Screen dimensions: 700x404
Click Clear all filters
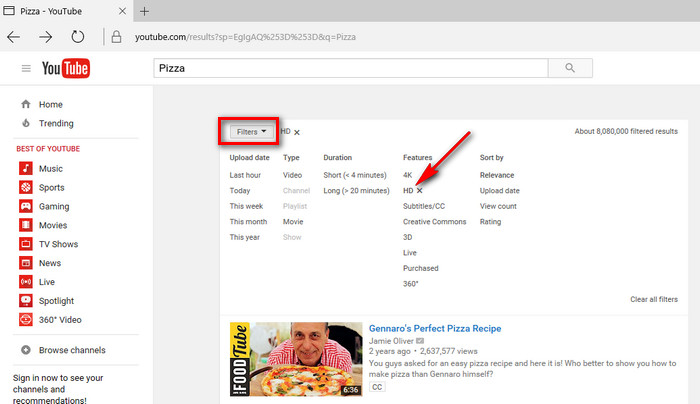pyautogui.click(x=654, y=300)
